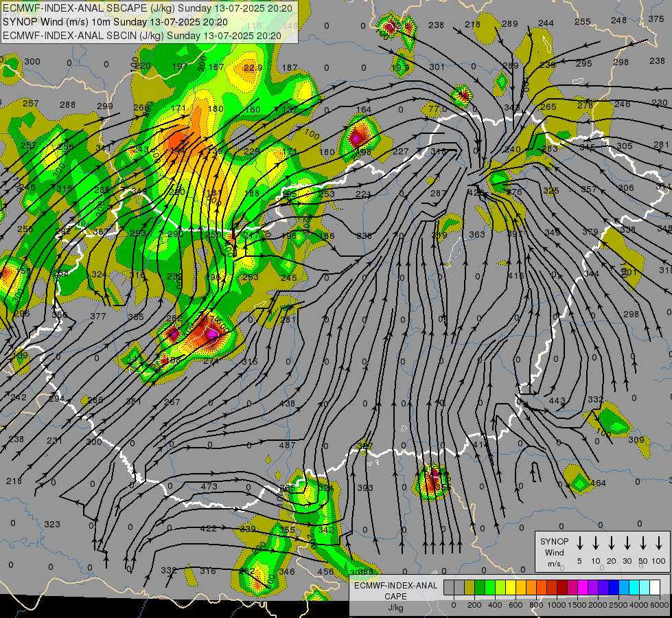Select the pure yellow CAPE legend swatch

click(x=511, y=588)
